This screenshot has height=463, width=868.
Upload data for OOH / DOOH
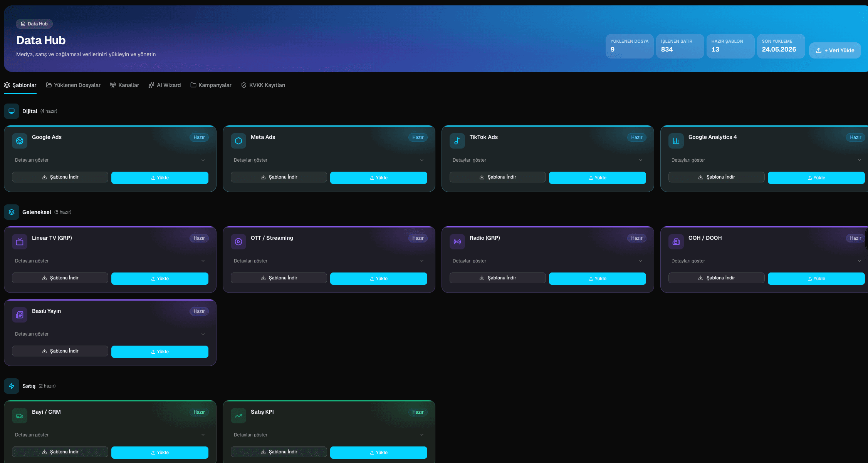click(x=816, y=279)
